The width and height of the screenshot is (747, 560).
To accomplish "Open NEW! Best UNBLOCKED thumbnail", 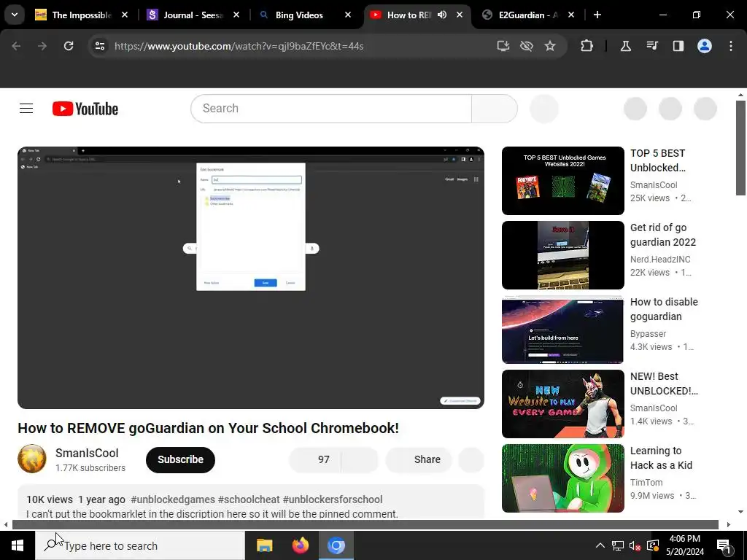I will [x=562, y=404].
